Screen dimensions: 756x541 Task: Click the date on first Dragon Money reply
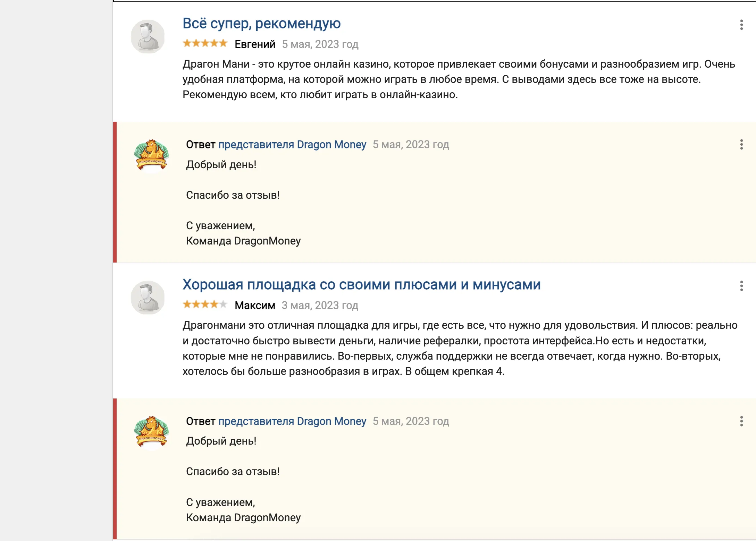click(x=411, y=145)
